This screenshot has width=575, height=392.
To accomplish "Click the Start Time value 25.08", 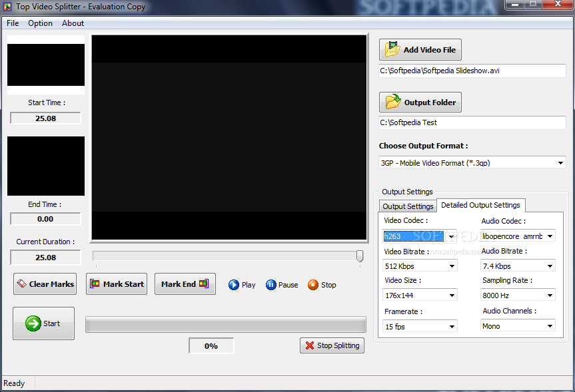I will click(45, 118).
